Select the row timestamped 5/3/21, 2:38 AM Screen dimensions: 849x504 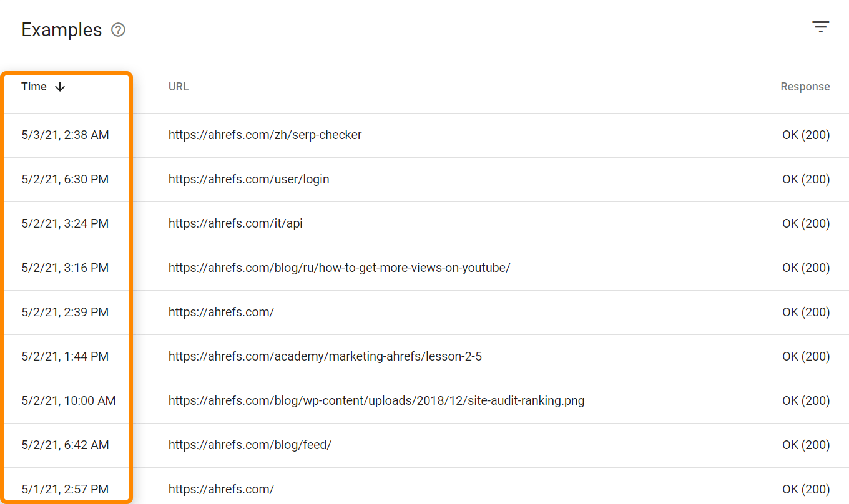coord(65,135)
